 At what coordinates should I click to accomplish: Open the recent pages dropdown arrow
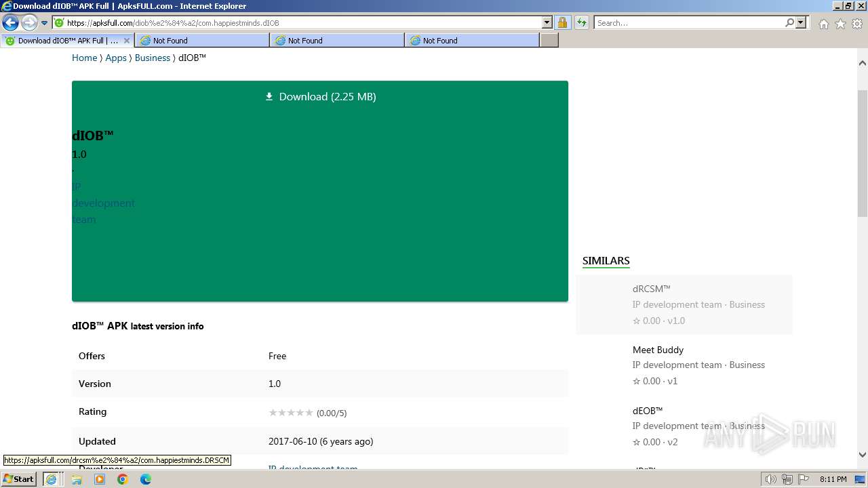[45, 23]
